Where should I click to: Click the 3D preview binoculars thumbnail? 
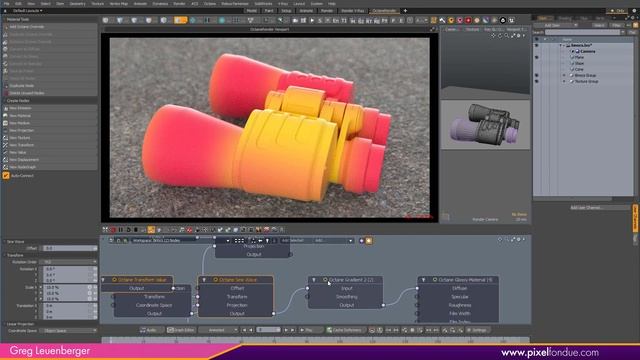coord(485,125)
